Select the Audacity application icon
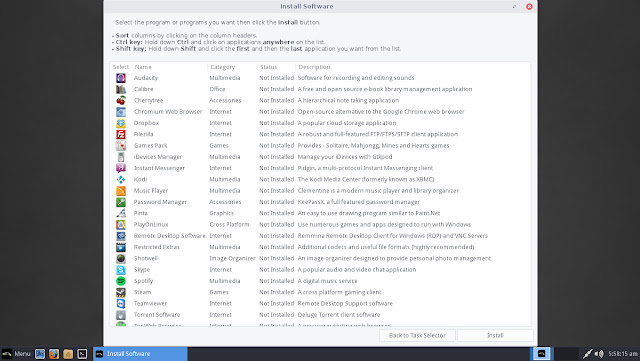Image resolution: width=640 pixels, height=361 pixels. pos(121,78)
